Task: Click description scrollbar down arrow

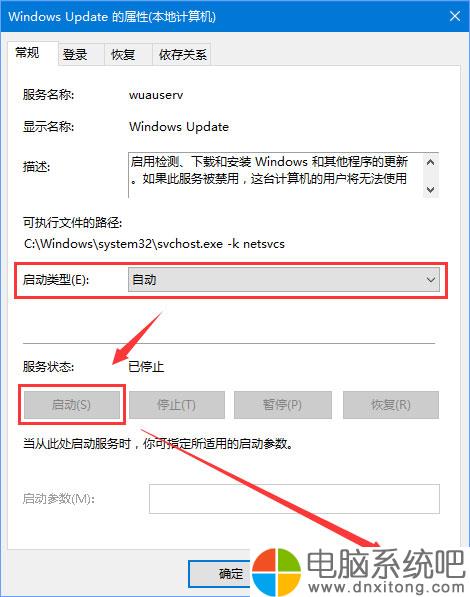Action: (430, 189)
